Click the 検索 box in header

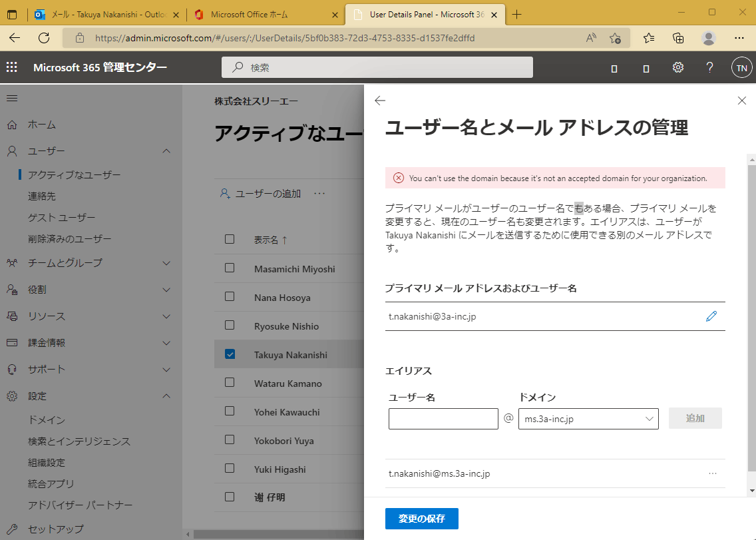pos(377,67)
